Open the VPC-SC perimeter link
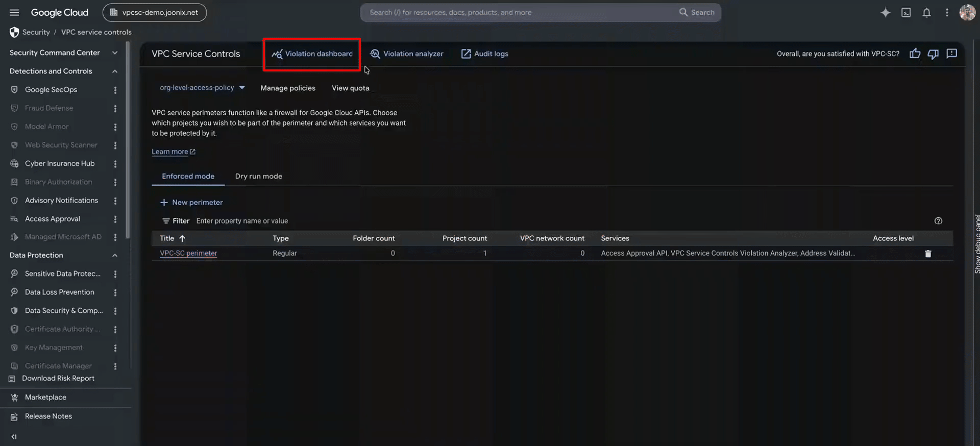The image size is (980, 446). (x=188, y=253)
